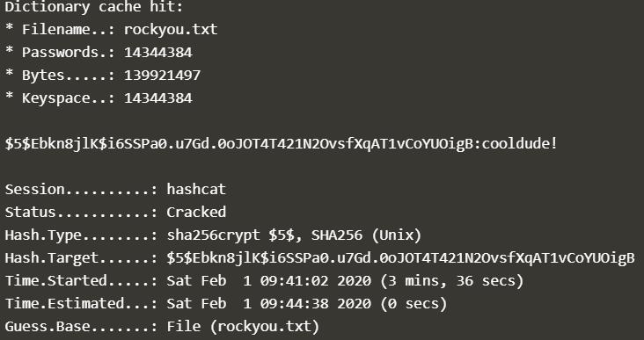The image size is (644, 340).
Task: Click the (3 mins, 36 secs) duration
Action: click(x=452, y=281)
